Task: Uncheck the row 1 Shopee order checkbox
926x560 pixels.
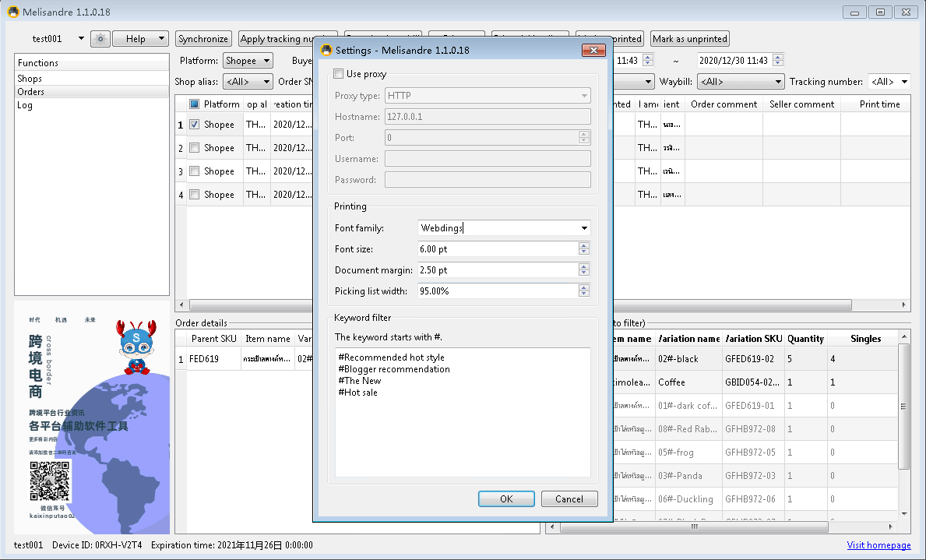Action: point(194,125)
